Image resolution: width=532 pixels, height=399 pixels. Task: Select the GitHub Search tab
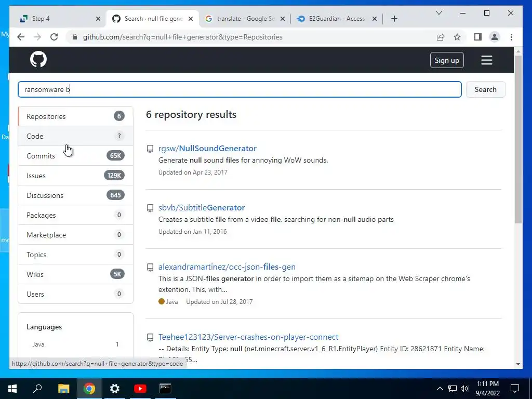pos(153,19)
